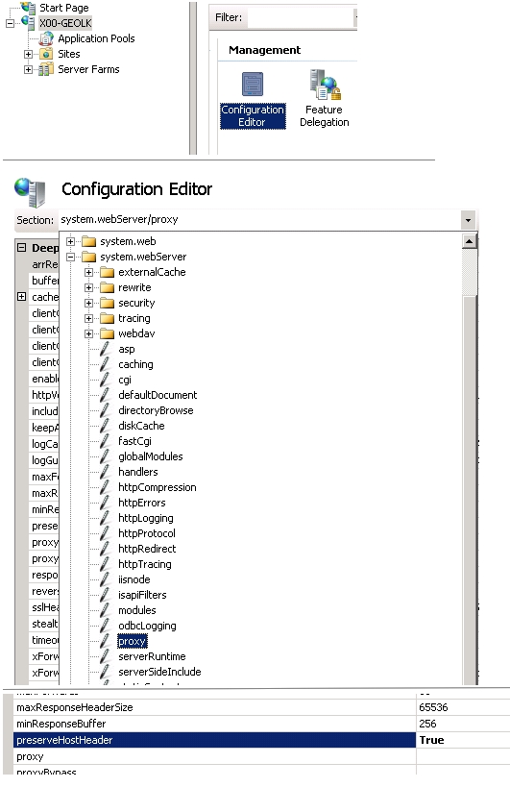Choose the iisnode section
The image size is (510, 812).
(134, 579)
